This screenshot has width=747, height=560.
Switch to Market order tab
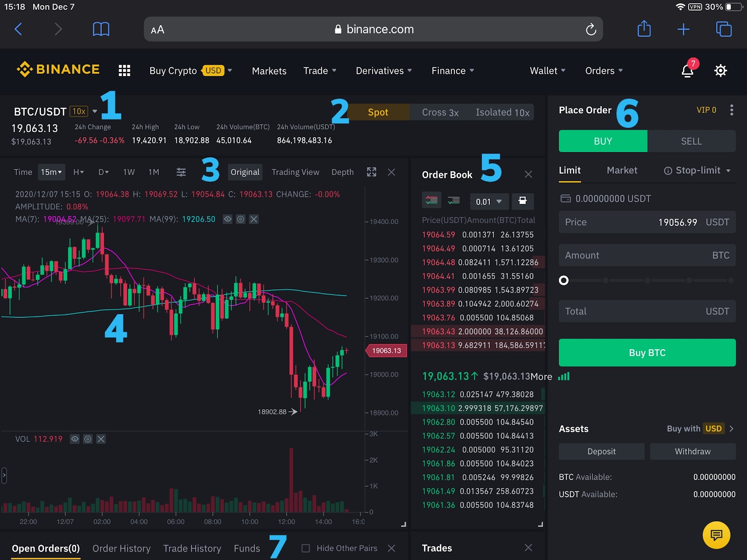point(622,170)
